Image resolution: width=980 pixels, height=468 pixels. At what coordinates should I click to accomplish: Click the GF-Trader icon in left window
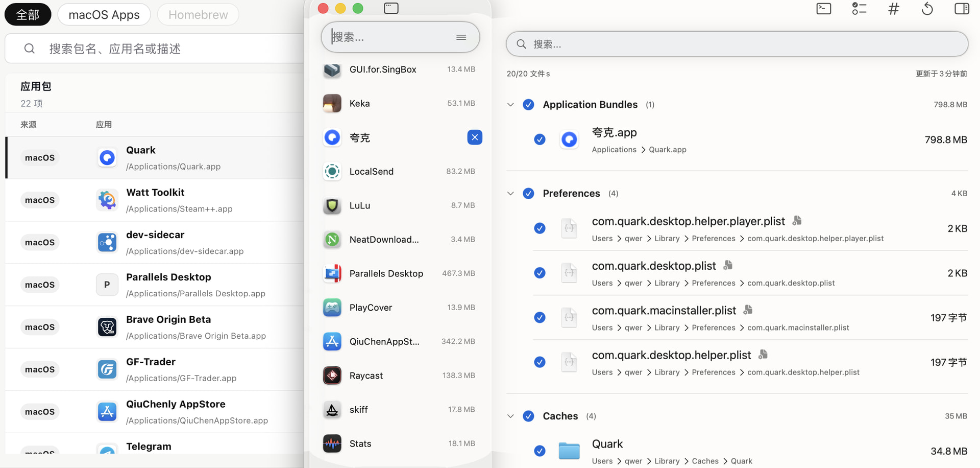pos(107,369)
